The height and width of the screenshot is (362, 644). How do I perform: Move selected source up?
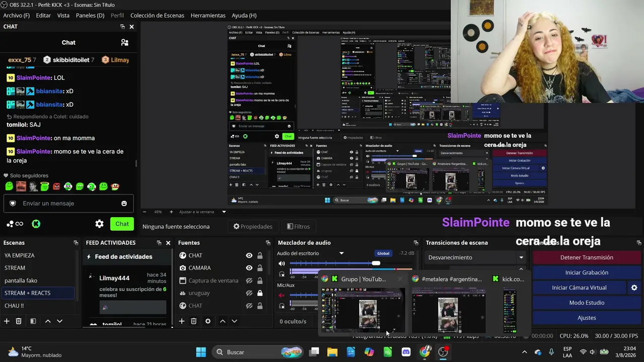pos(222,321)
